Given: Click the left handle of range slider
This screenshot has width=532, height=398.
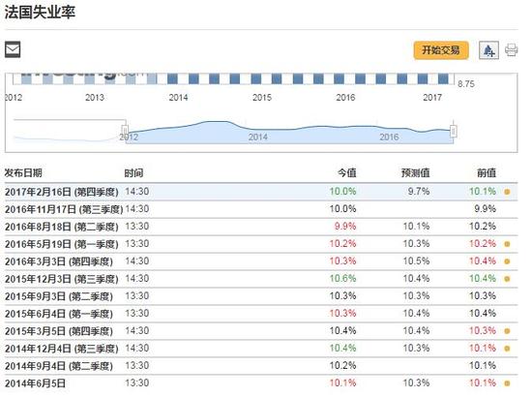Looking at the screenshot, I should pos(125,130).
